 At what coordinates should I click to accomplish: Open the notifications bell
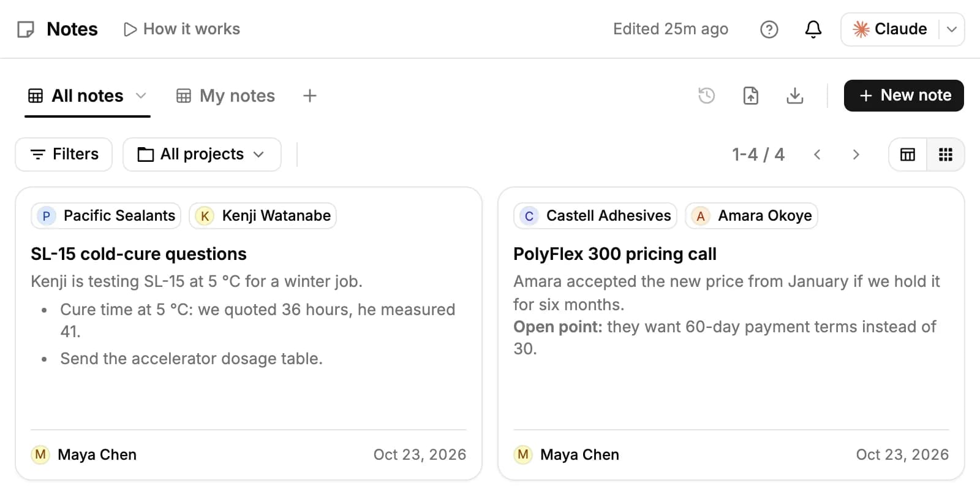[813, 29]
